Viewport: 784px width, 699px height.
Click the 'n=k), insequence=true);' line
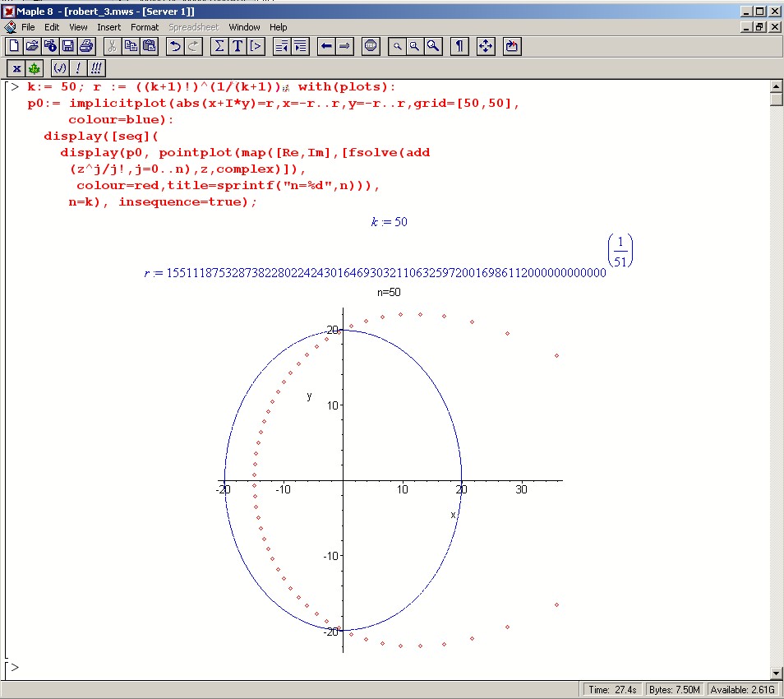(163, 202)
